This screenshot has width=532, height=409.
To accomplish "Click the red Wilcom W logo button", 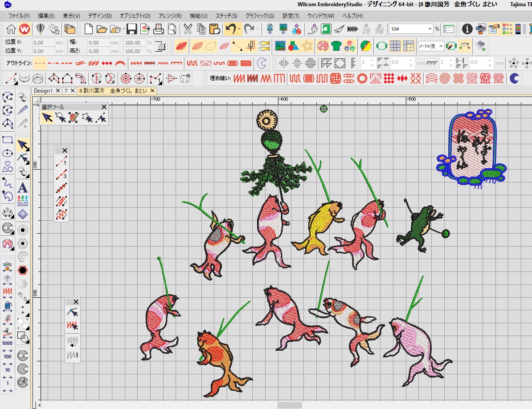I will (25, 29).
